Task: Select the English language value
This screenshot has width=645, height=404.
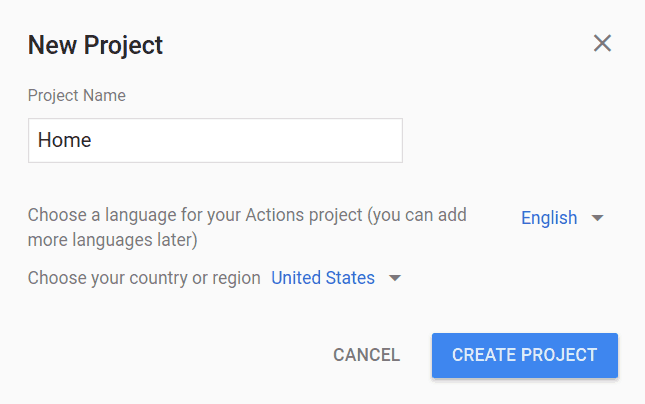Action: (x=549, y=218)
